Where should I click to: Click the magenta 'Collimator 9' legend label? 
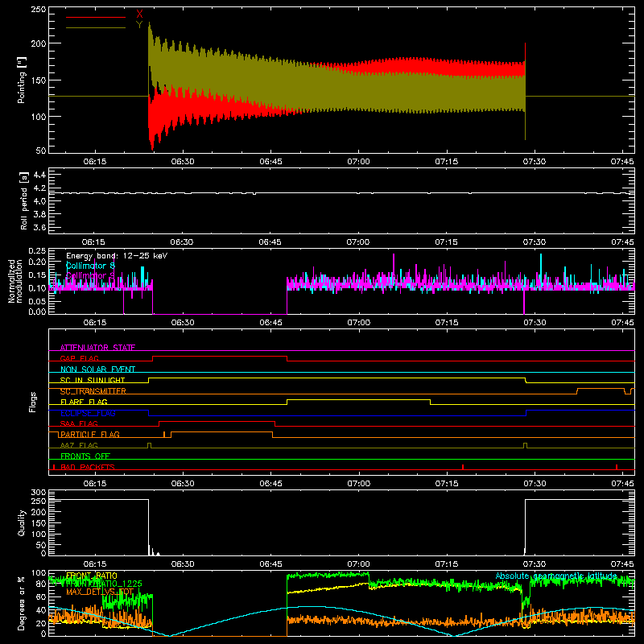point(90,275)
